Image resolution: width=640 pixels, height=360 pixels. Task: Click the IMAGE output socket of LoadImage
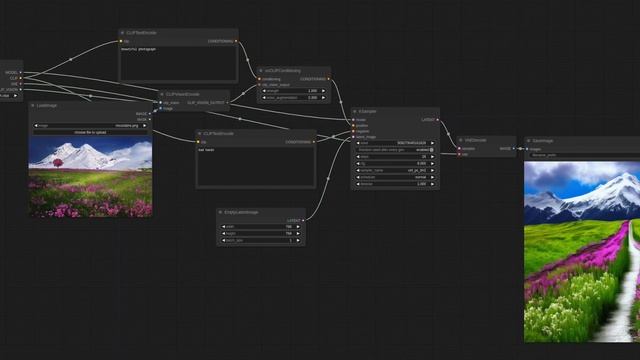pyautogui.click(x=150, y=113)
